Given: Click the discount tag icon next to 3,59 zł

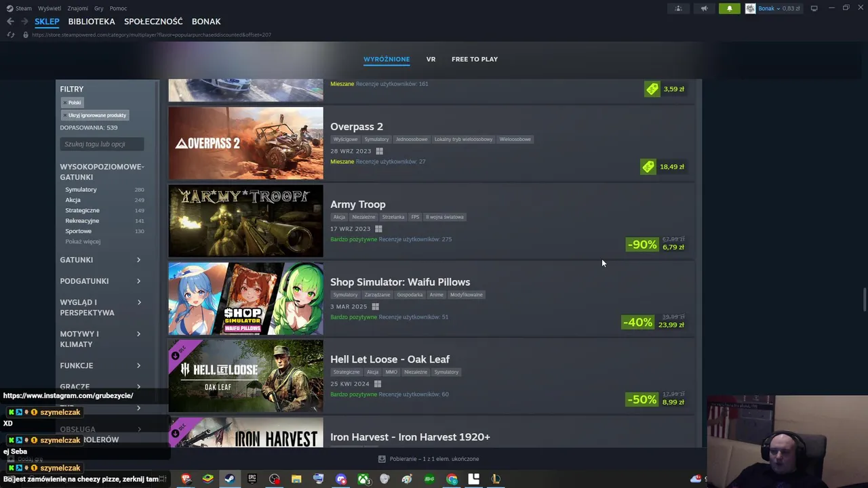Looking at the screenshot, I should [652, 89].
